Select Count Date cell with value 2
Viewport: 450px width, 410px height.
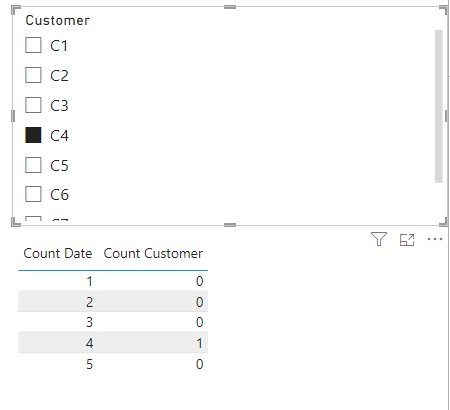coord(58,302)
